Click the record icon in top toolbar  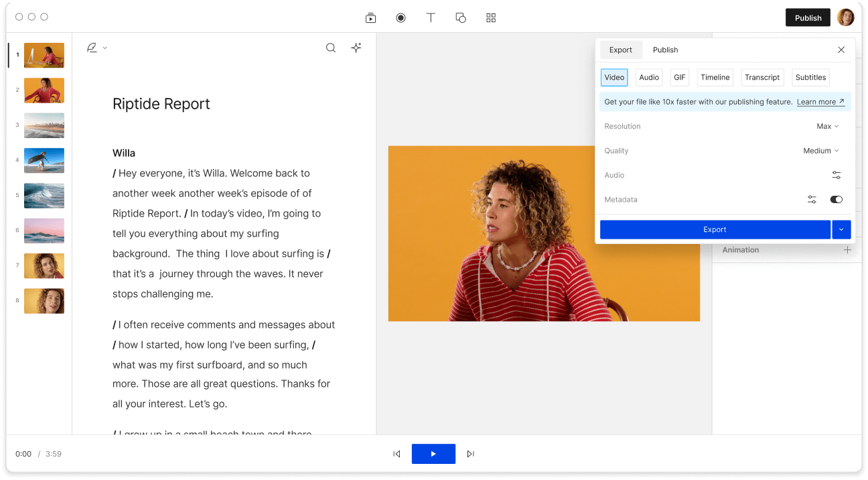pos(401,18)
